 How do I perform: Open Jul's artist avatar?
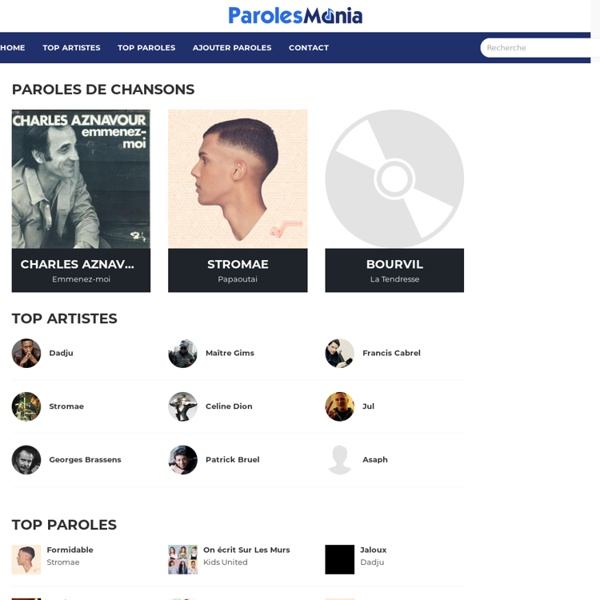339,406
